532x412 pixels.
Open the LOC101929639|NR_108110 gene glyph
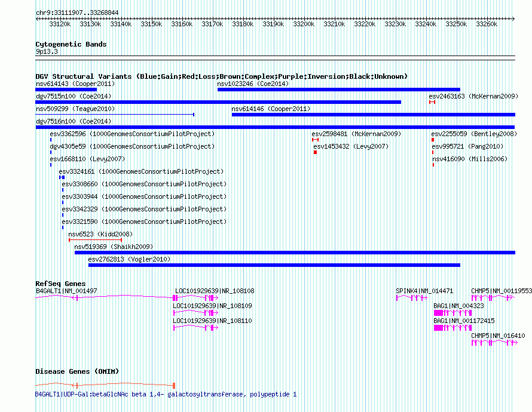(195, 328)
